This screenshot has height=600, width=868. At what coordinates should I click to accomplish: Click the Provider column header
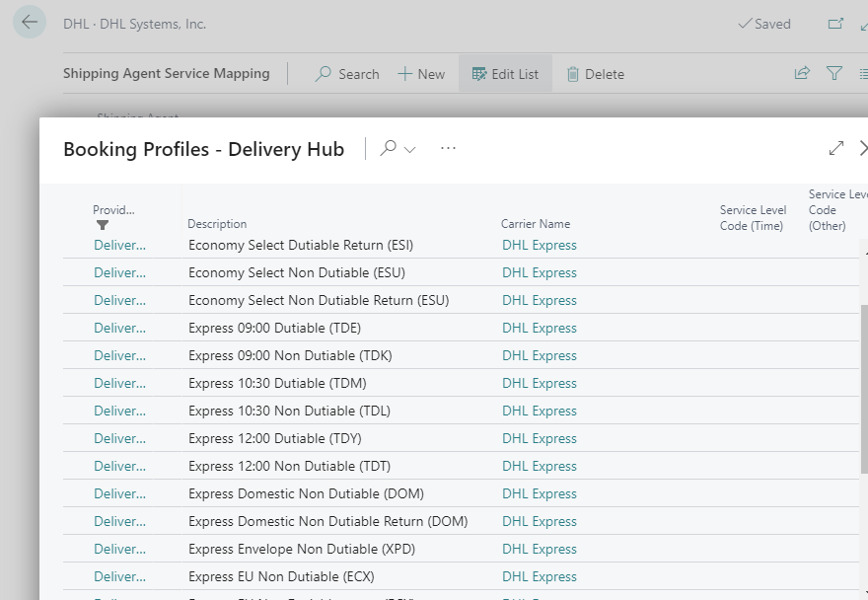click(113, 210)
